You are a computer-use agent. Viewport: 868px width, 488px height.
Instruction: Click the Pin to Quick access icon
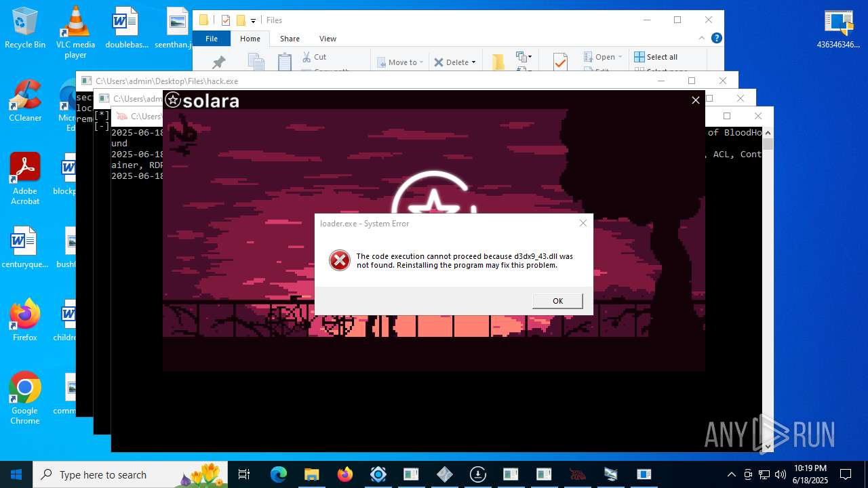218,62
